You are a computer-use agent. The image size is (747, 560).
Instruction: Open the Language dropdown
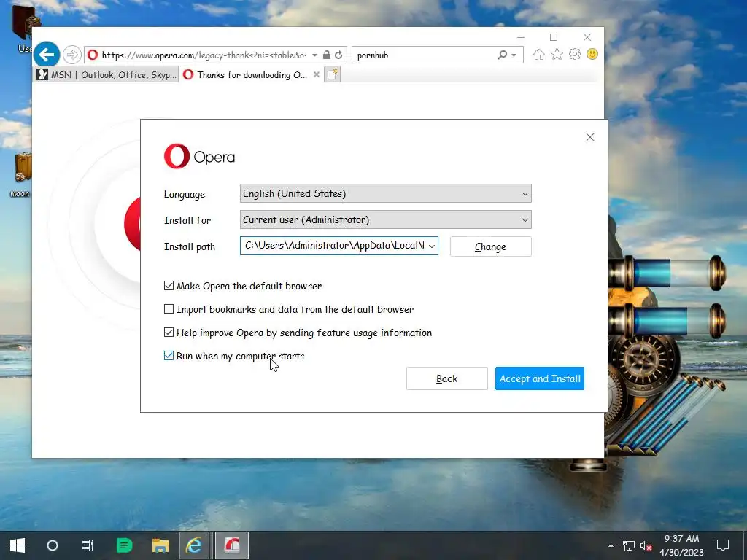click(x=385, y=193)
